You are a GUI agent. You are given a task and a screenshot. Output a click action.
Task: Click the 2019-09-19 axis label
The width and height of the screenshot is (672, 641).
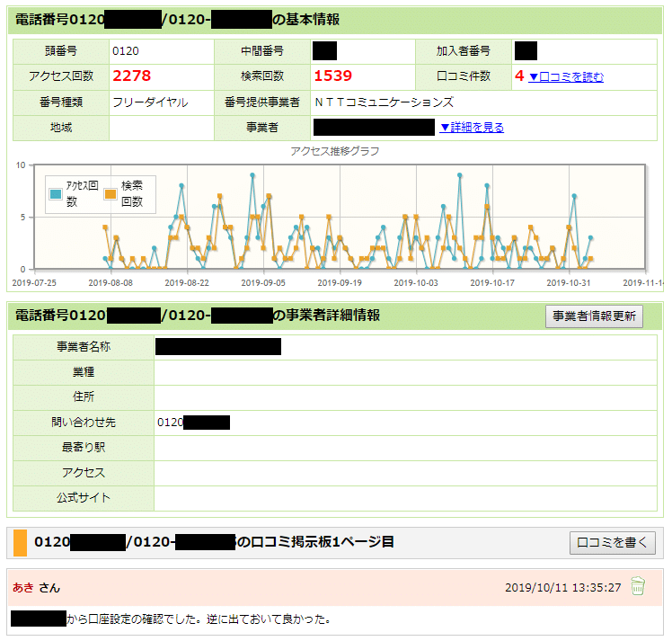[x=340, y=283]
